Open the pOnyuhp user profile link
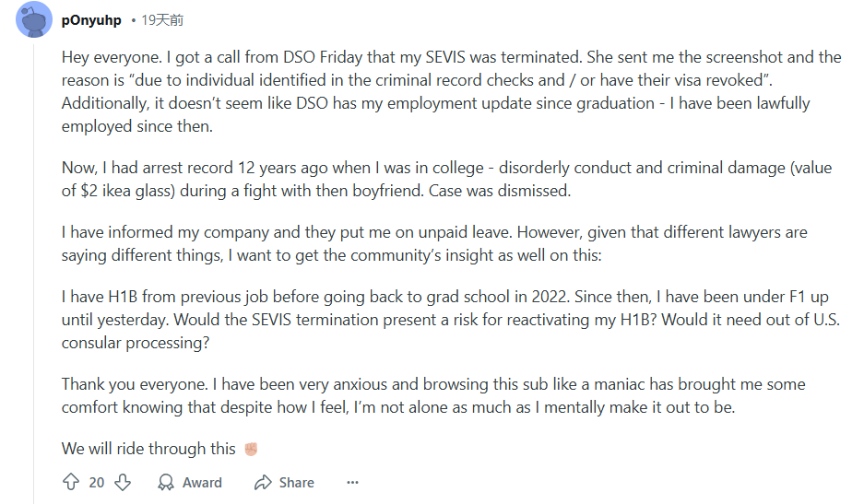 point(90,19)
